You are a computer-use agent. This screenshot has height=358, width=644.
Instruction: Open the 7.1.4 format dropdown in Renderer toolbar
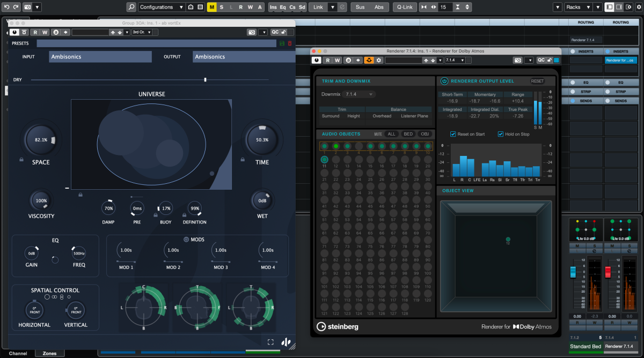(455, 60)
